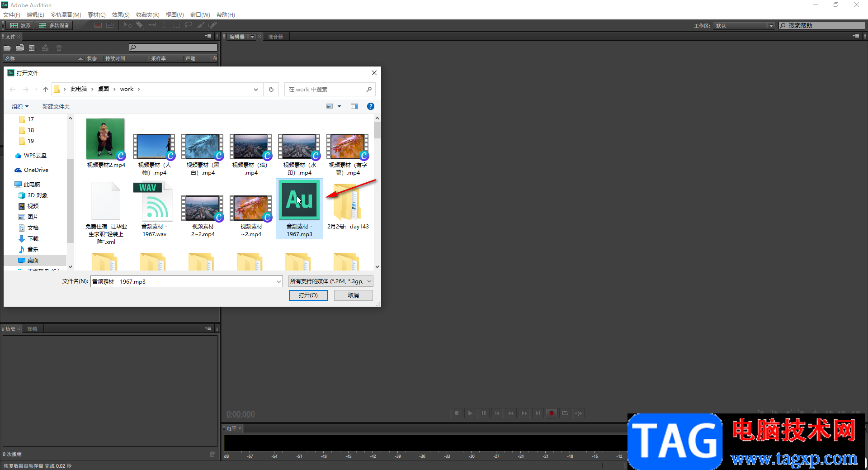Image resolution: width=868 pixels, height=470 pixels.
Task: Toggle spectral pitch display button
Action: pos(110,25)
